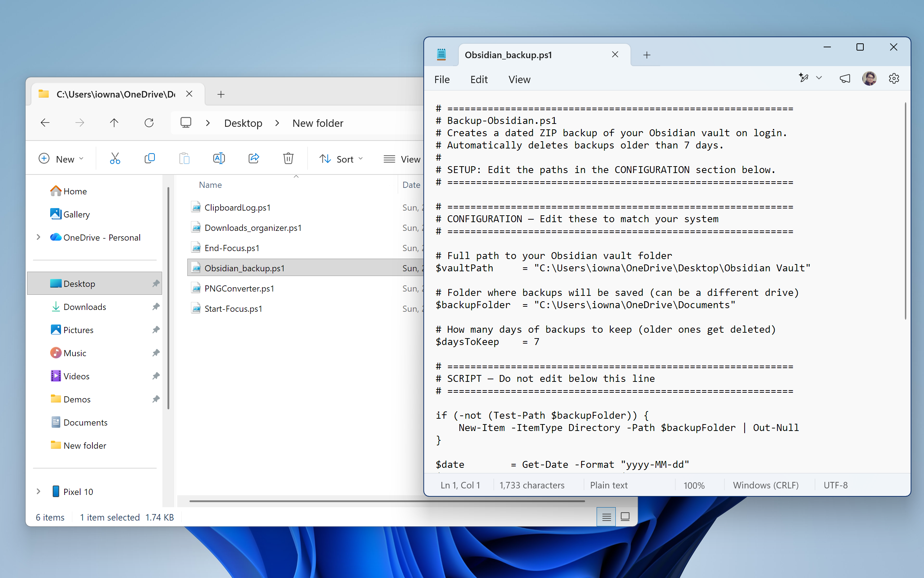The width and height of the screenshot is (924, 578).
Task: Click New folder in the Explorer breadcrumb
Action: pos(318,123)
